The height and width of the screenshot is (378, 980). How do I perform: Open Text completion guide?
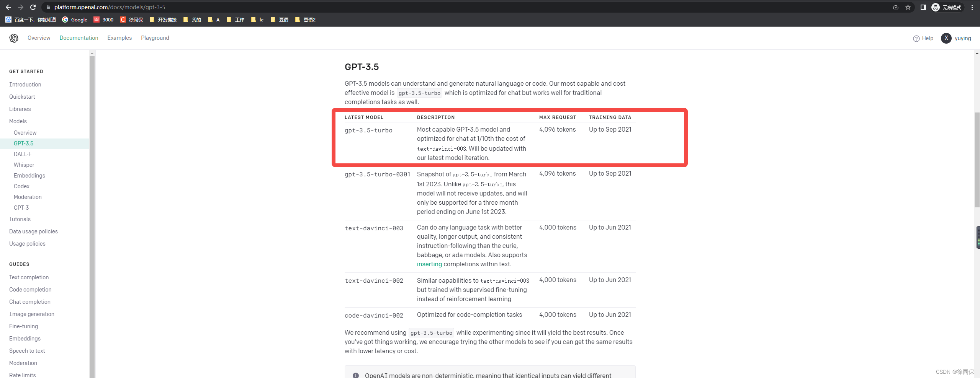tap(29, 277)
